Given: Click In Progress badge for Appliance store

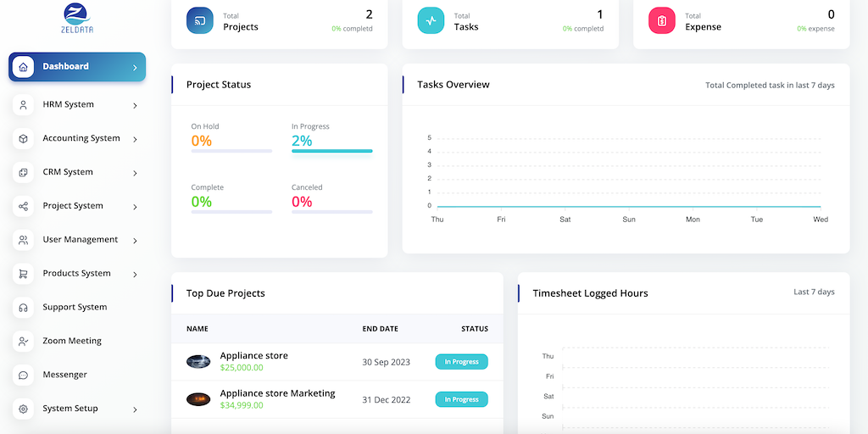Looking at the screenshot, I should pos(461,362).
